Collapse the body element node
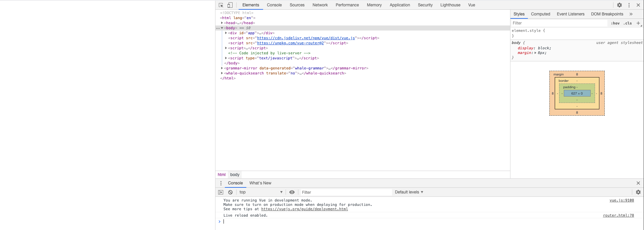The height and width of the screenshot is (230, 644). point(222,28)
